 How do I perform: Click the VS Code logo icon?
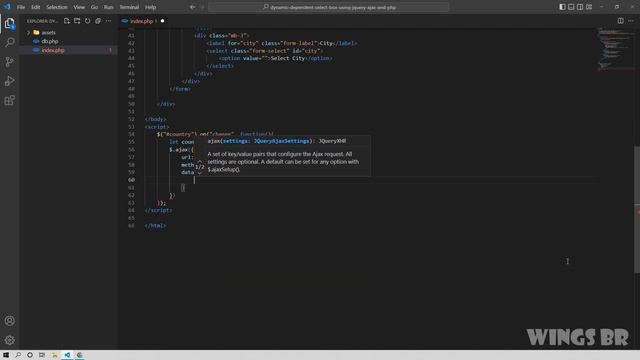point(7,7)
